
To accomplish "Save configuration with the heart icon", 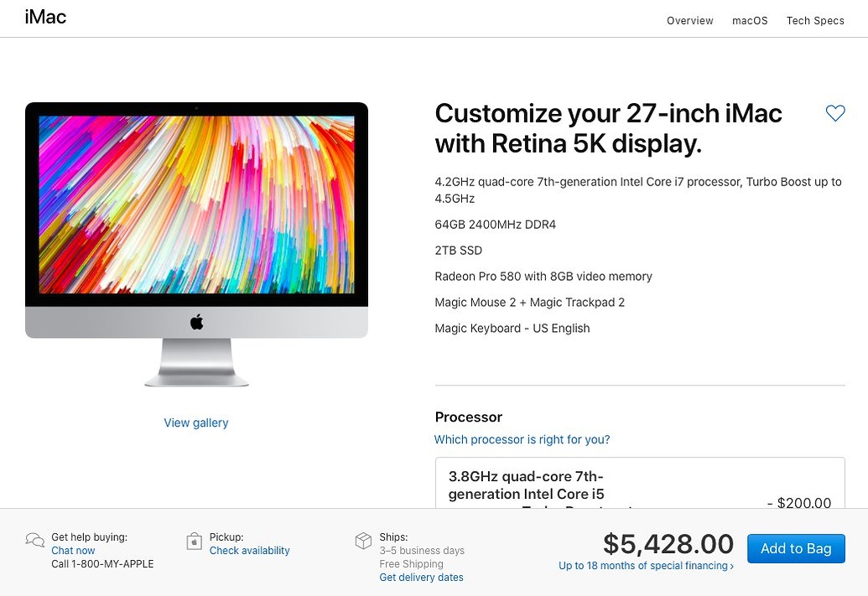I will 835,113.
